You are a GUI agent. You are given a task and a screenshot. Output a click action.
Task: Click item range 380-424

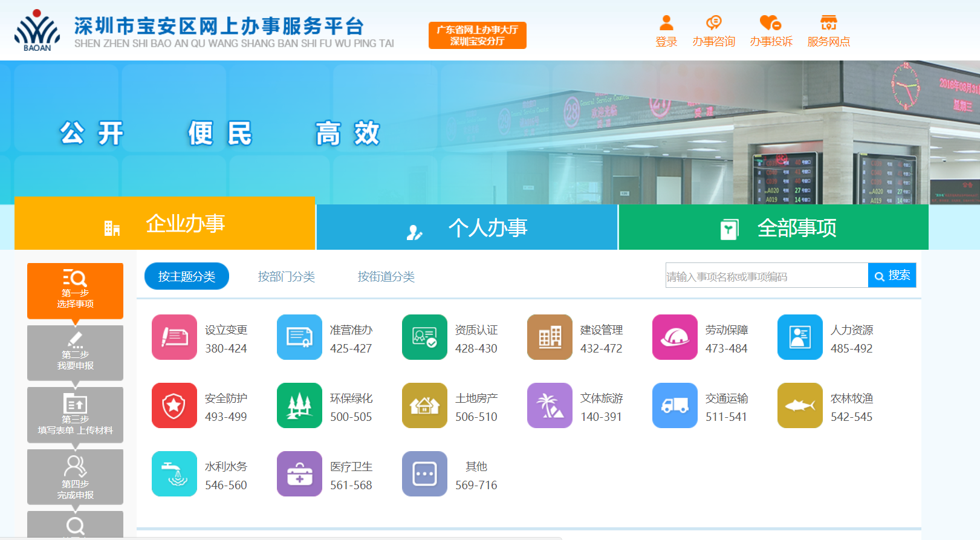(226, 348)
